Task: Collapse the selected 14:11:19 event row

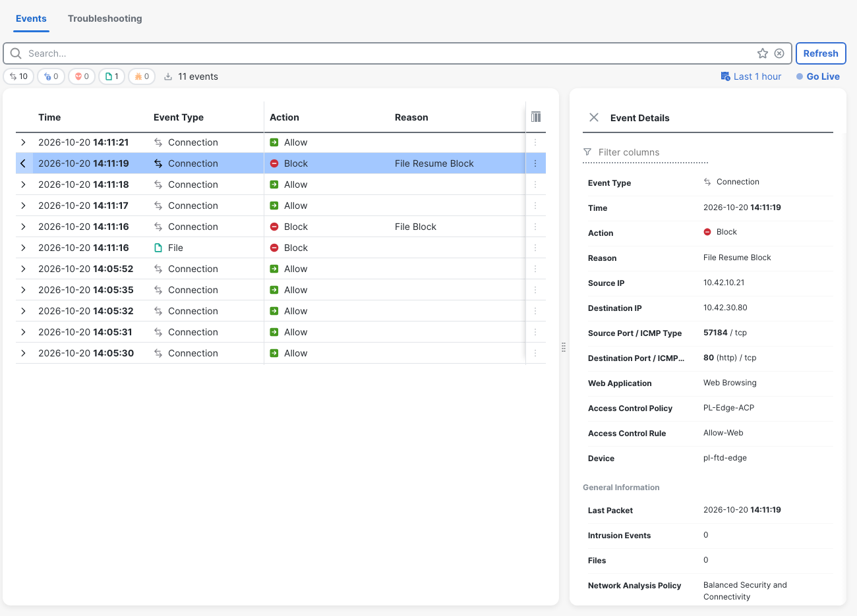Action: [23, 163]
